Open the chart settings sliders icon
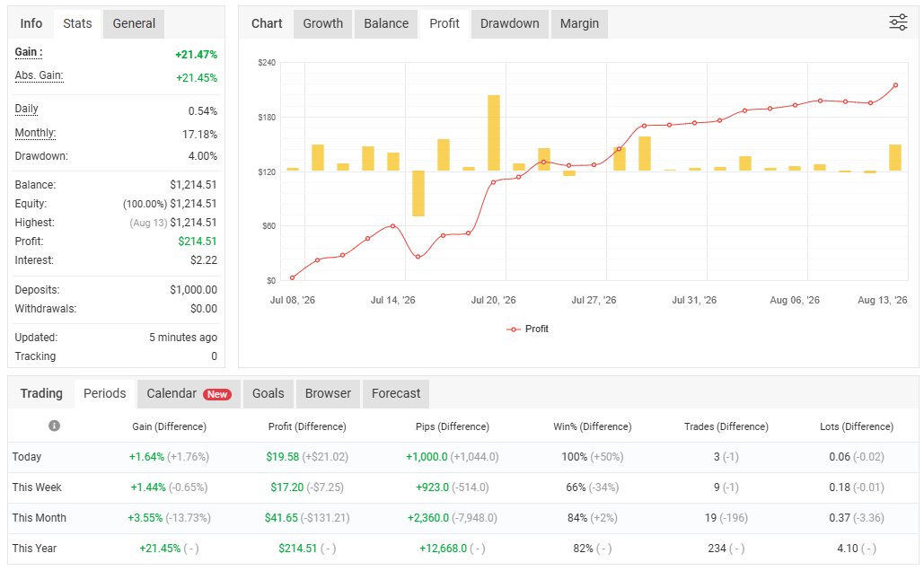Viewport: 924px width, 571px height. point(898,23)
